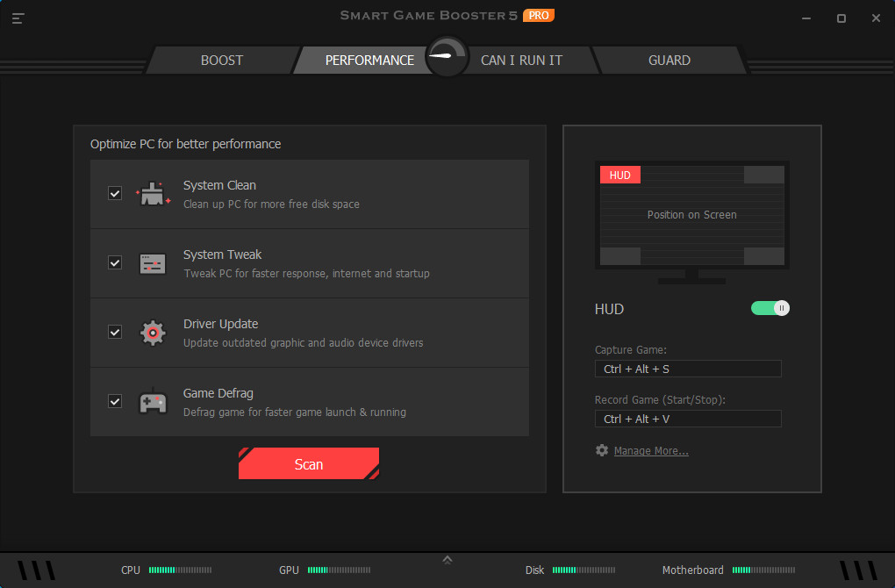This screenshot has height=588, width=895.
Task: Click the Capture Game hotkey field
Action: [687, 369]
